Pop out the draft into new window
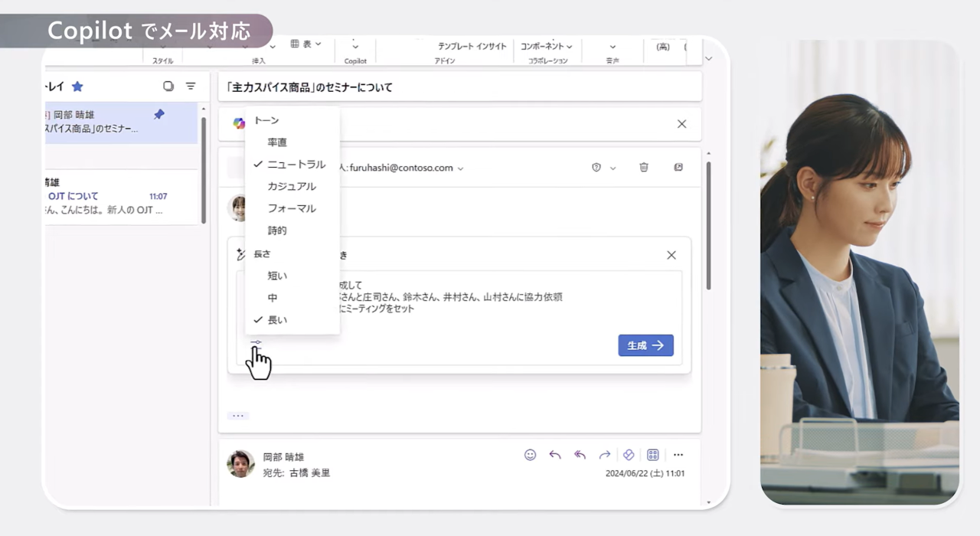The width and height of the screenshot is (980, 536). tap(678, 167)
